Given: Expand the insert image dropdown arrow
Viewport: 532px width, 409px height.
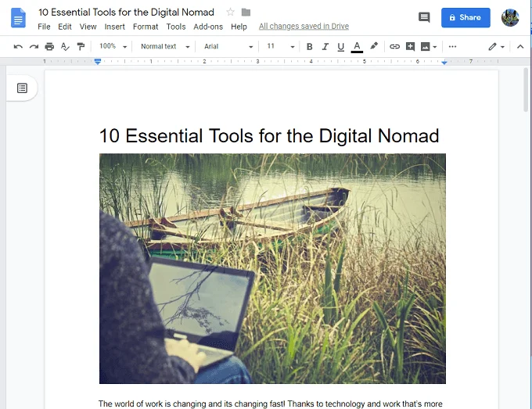Looking at the screenshot, I should pyautogui.click(x=435, y=47).
